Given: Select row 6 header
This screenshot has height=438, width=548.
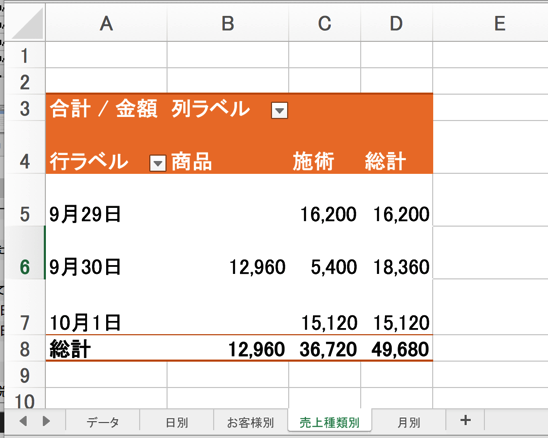Looking at the screenshot, I should [x=24, y=253].
